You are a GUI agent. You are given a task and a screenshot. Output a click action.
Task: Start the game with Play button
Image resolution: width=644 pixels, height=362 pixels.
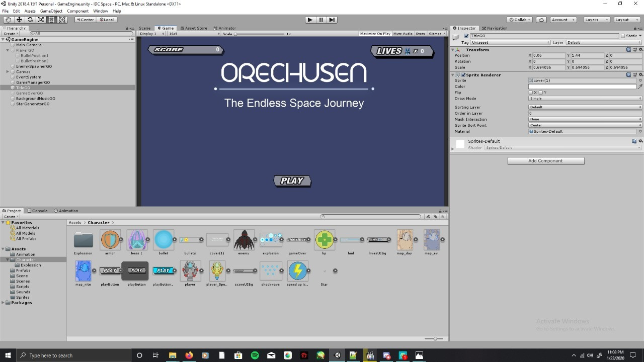[x=310, y=20]
